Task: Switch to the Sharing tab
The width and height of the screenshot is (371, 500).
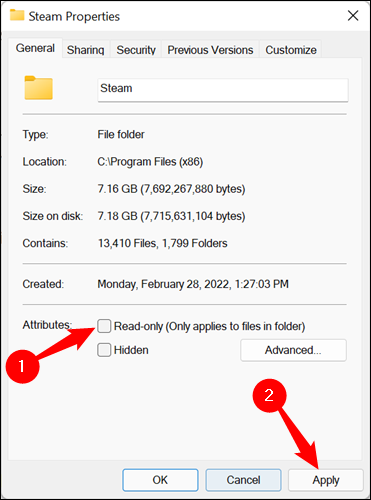Action: (86, 50)
